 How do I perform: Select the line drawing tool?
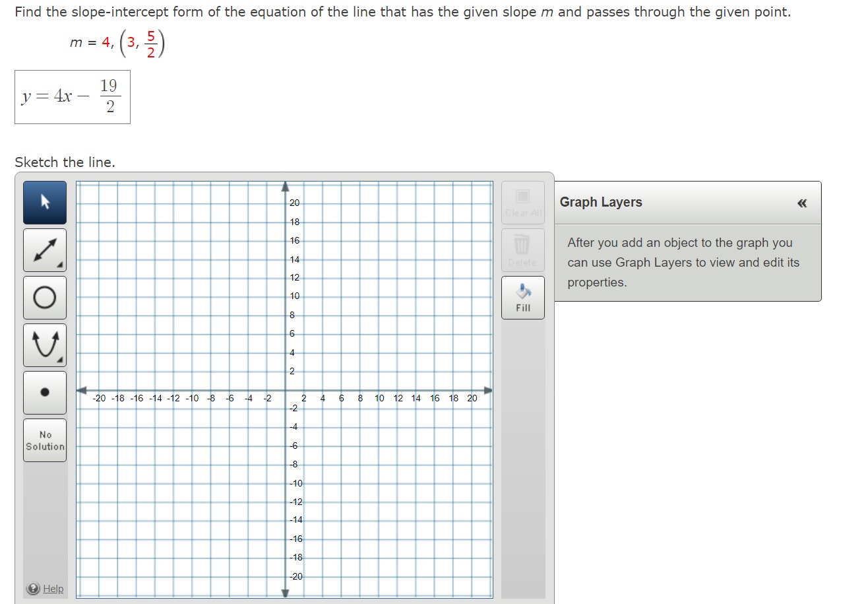click(44, 250)
